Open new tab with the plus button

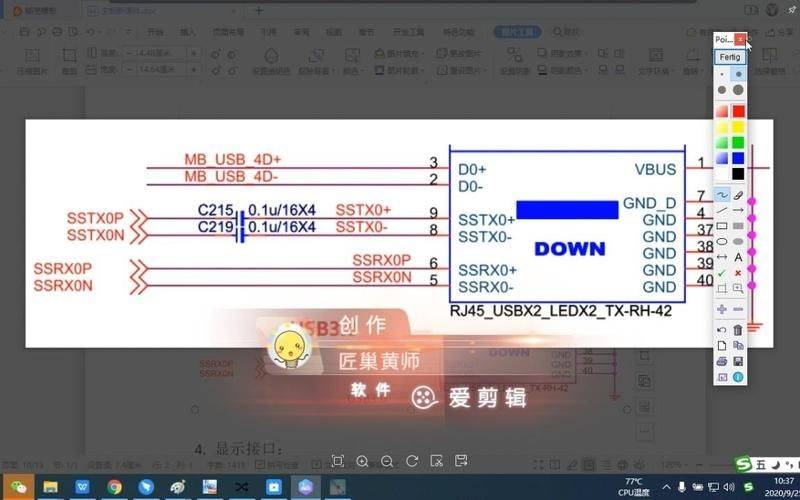pos(259,11)
